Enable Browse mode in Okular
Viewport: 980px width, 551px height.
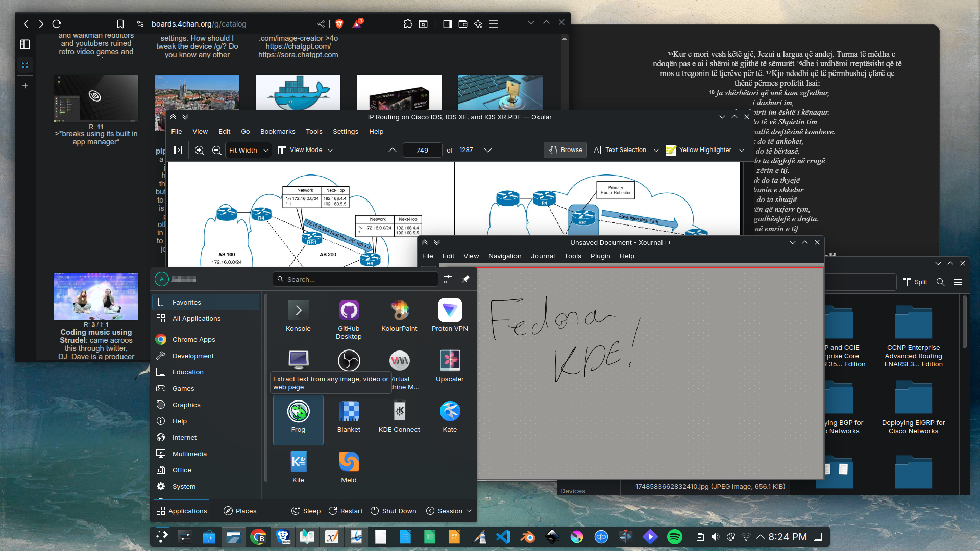(566, 150)
